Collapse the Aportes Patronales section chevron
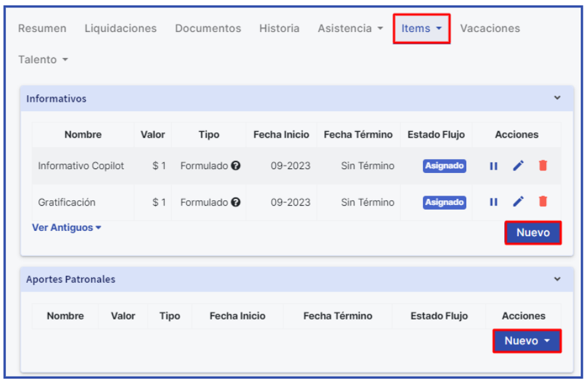This screenshot has height=384, width=588. click(557, 280)
